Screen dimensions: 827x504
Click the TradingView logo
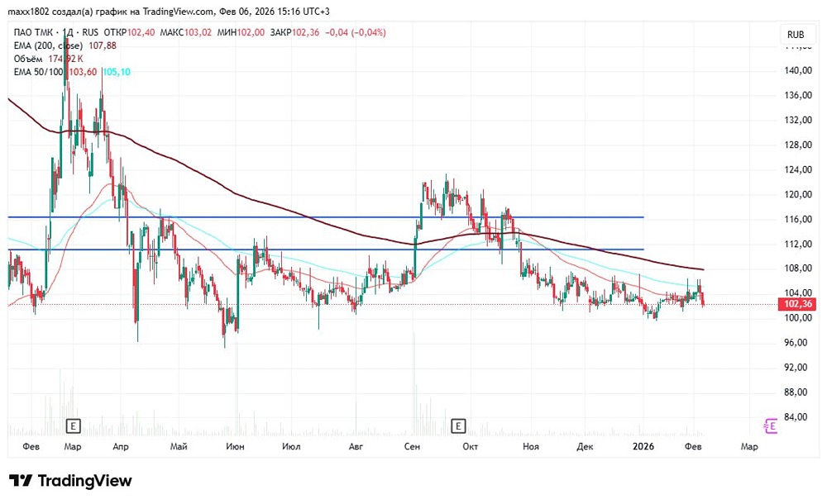point(70,480)
